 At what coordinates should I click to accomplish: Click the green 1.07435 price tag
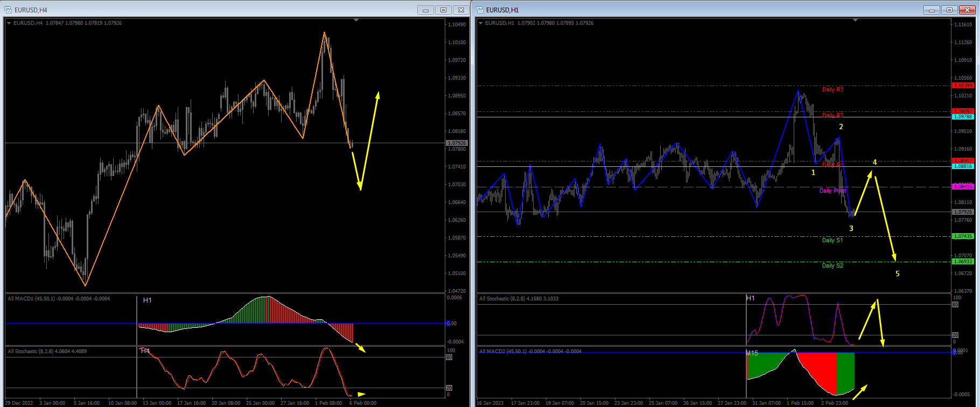tap(963, 236)
